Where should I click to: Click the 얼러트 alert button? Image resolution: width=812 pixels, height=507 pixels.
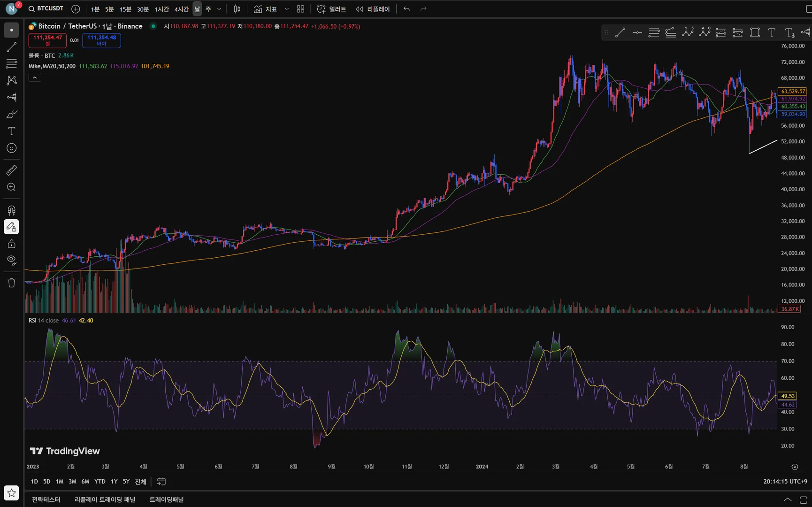point(332,9)
